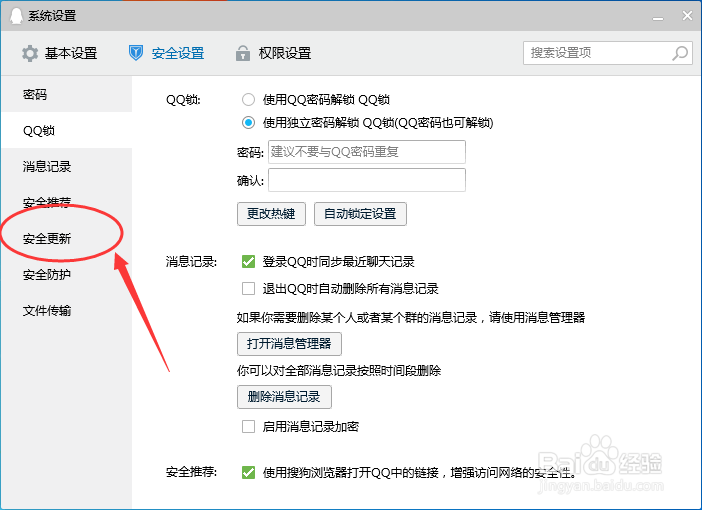The image size is (702, 510).
Task: Click the magnifier search icon
Action: pyautogui.click(x=680, y=53)
